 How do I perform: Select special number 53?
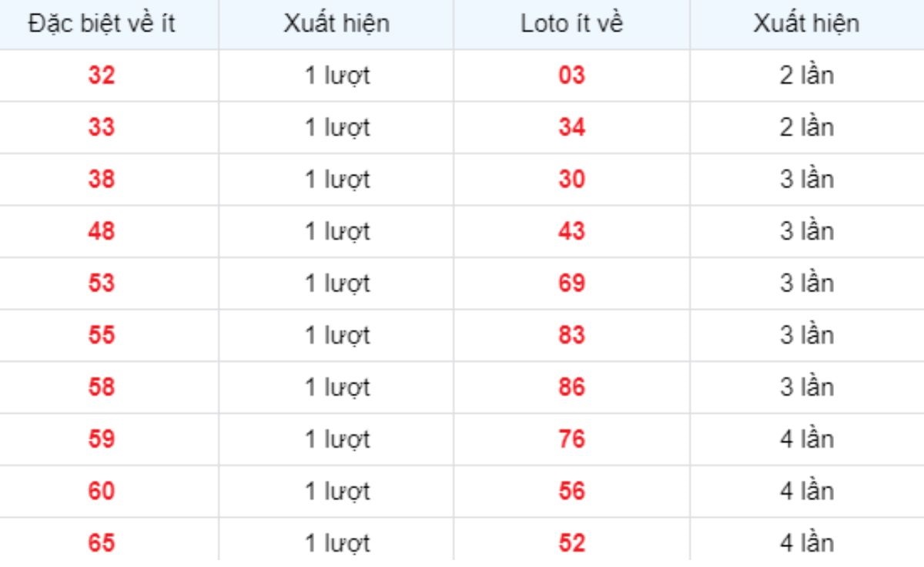pyautogui.click(x=102, y=283)
